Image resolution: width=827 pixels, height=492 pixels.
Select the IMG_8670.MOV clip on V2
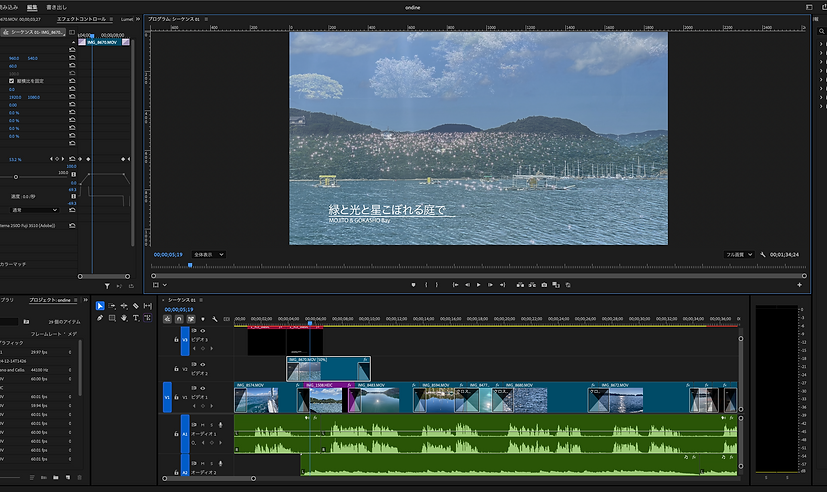(x=328, y=369)
